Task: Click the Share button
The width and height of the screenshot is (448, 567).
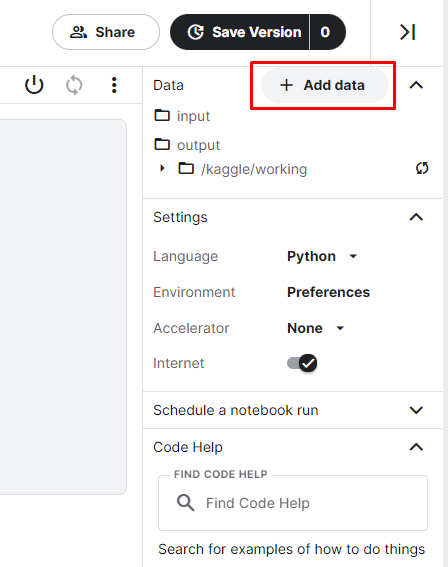Action: [x=106, y=32]
